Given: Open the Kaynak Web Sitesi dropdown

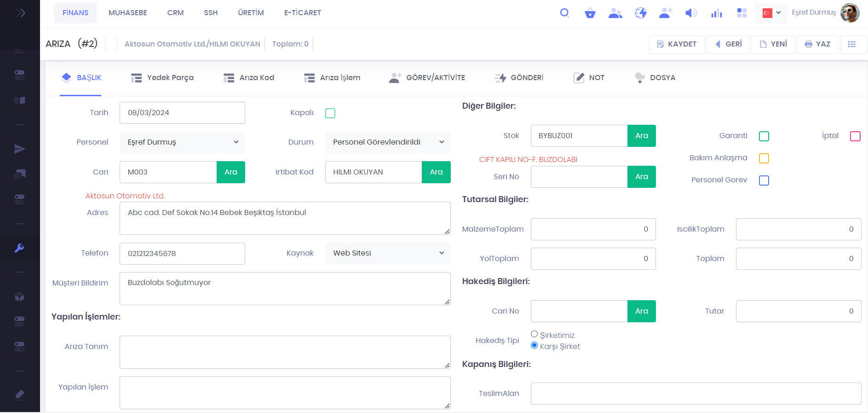Looking at the screenshot, I should point(387,253).
